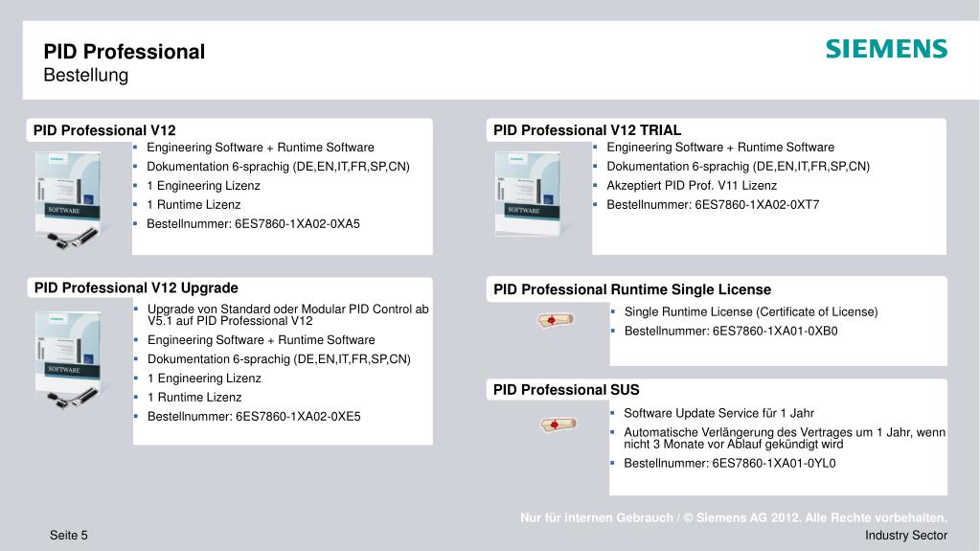
Task: Click '1 Runtime Lizenz' in the V12 box
Action: pos(194,204)
